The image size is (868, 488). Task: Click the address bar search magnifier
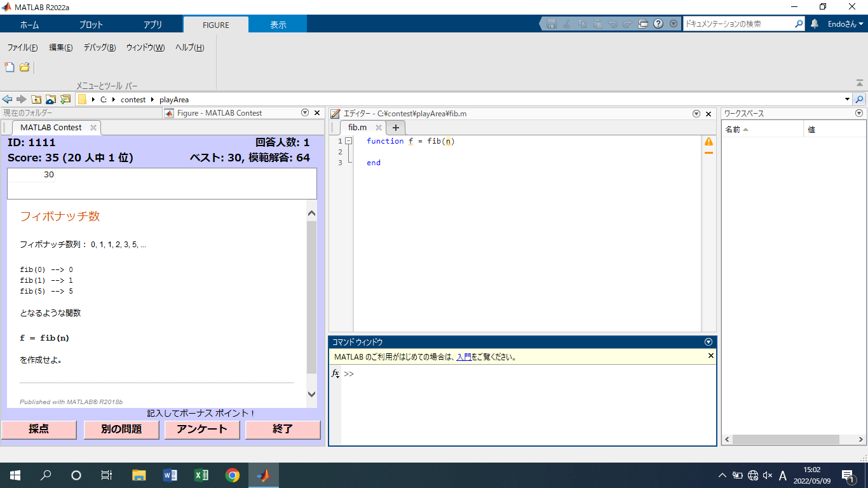(859, 100)
